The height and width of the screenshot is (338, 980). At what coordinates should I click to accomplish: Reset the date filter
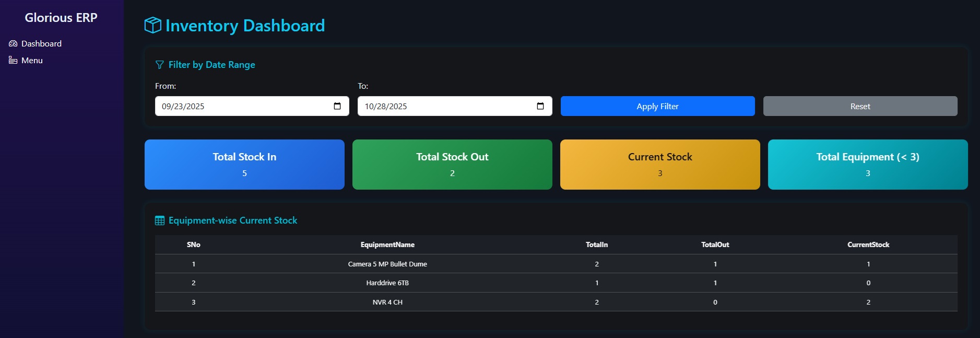860,106
